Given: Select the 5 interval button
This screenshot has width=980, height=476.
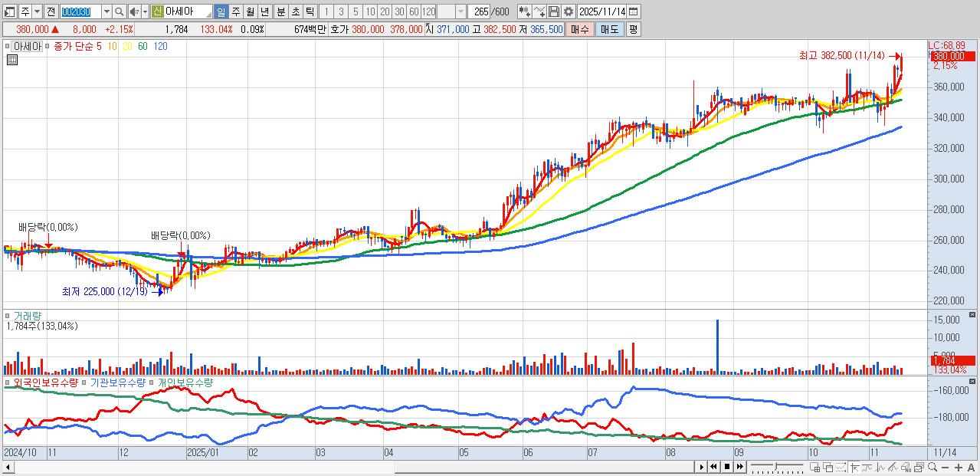Looking at the screenshot, I should tap(355, 11).
